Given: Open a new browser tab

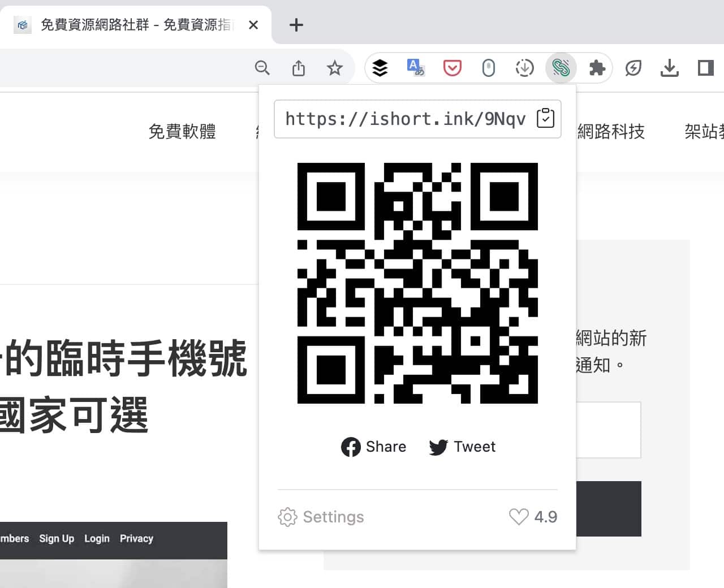Looking at the screenshot, I should pyautogui.click(x=296, y=25).
